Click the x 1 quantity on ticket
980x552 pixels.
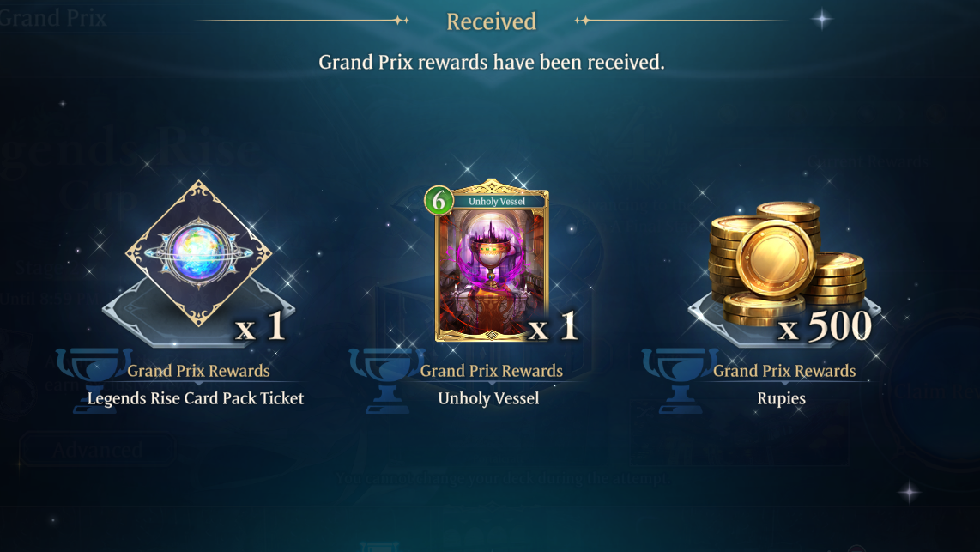point(260,326)
